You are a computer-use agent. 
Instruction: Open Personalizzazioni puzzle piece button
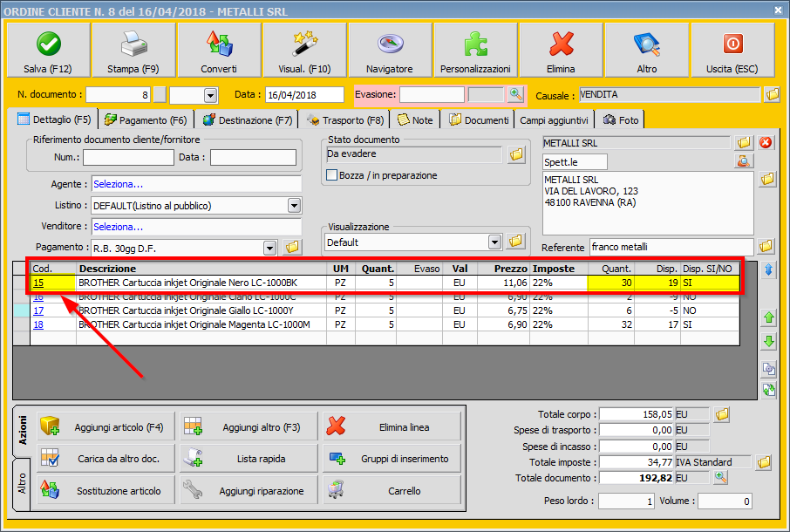475,50
